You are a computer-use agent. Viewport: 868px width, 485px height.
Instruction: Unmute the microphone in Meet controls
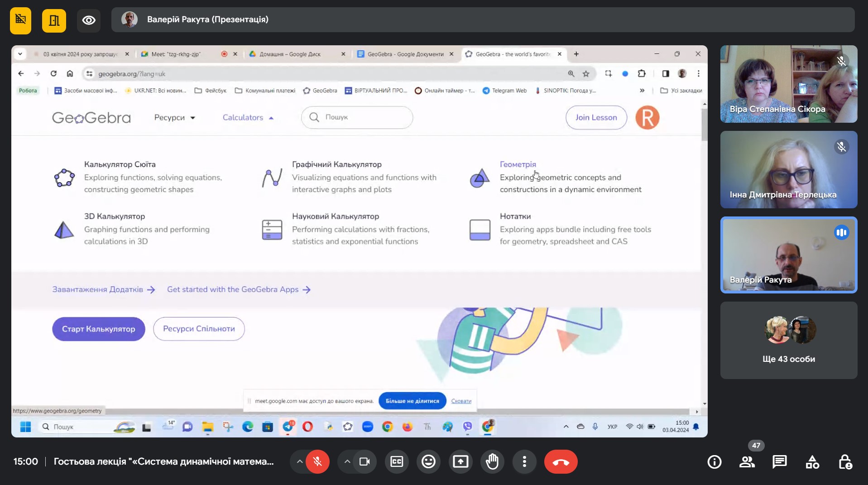(317, 462)
